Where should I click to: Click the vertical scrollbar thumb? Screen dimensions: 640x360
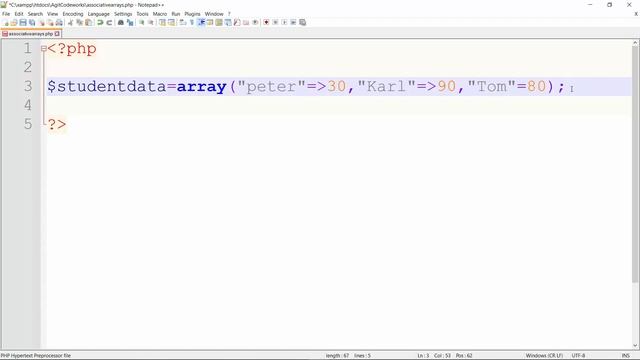(x=636, y=165)
